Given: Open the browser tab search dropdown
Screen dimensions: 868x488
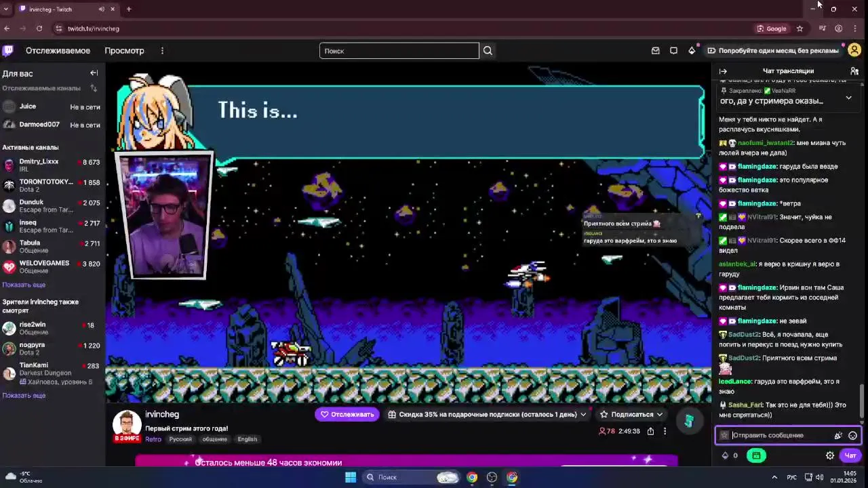Looking at the screenshot, I should pyautogui.click(x=6, y=9).
